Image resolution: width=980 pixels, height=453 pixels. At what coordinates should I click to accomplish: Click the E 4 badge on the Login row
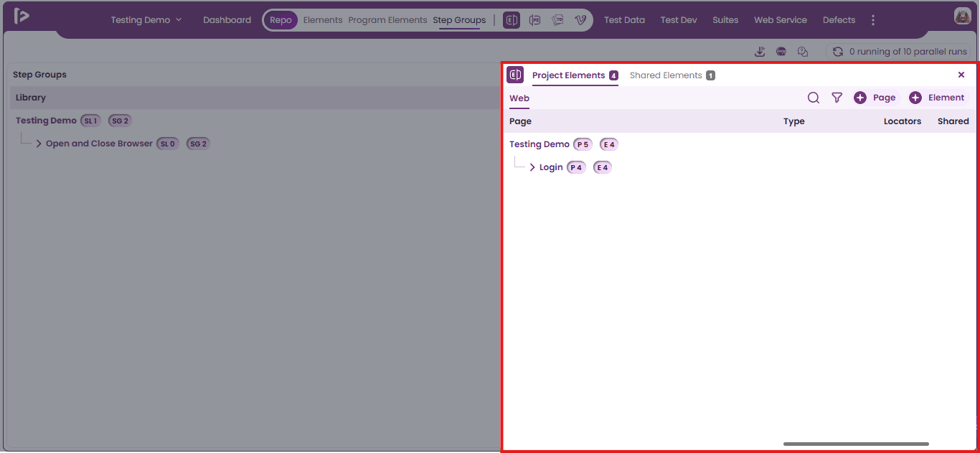click(603, 167)
